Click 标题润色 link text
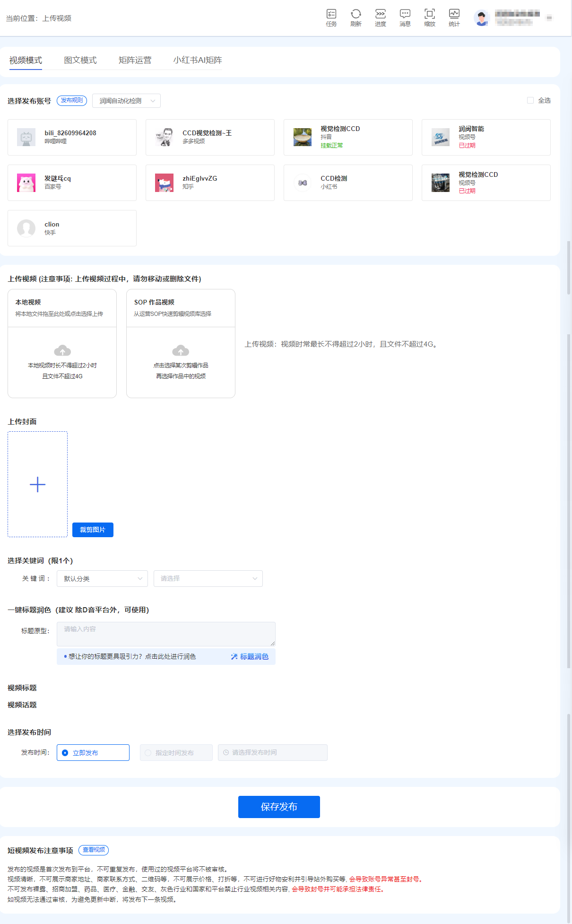This screenshot has width=572, height=924. [254, 656]
